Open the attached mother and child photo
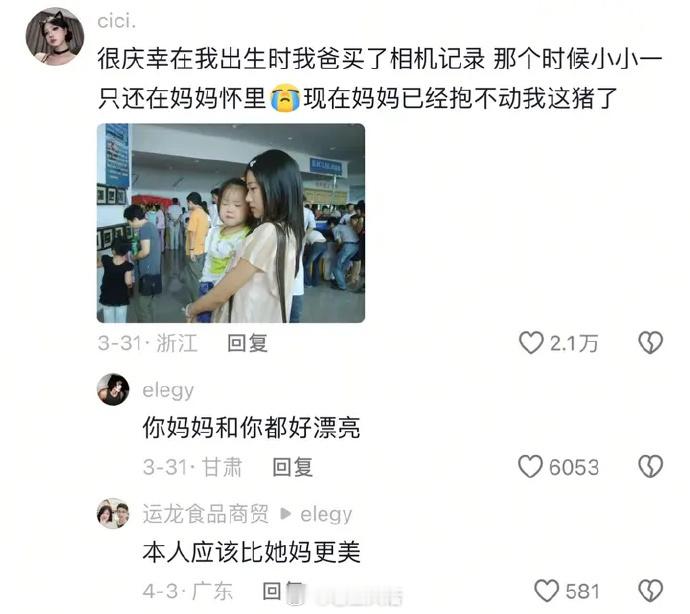690x614 pixels. [x=231, y=223]
